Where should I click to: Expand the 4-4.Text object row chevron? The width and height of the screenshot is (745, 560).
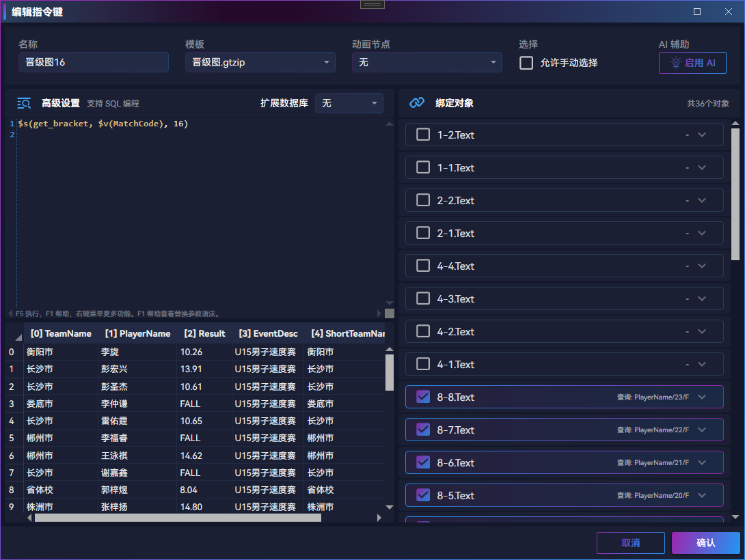click(702, 266)
